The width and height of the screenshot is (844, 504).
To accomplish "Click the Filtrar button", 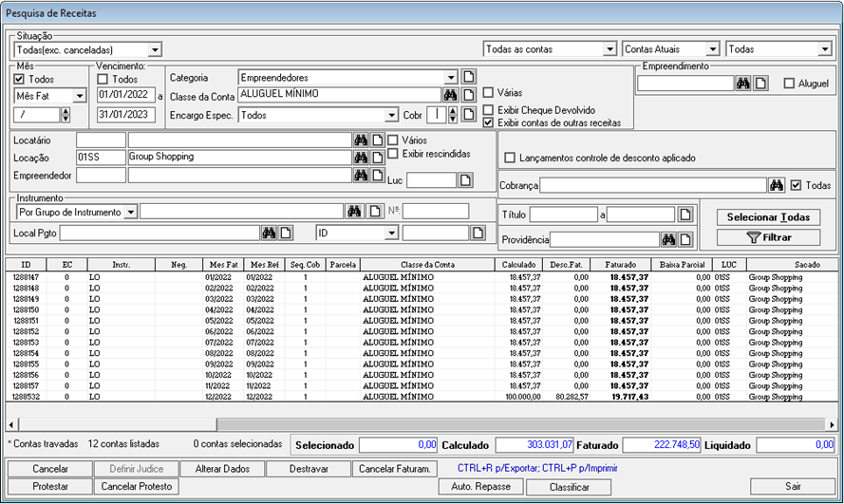I will [768, 237].
